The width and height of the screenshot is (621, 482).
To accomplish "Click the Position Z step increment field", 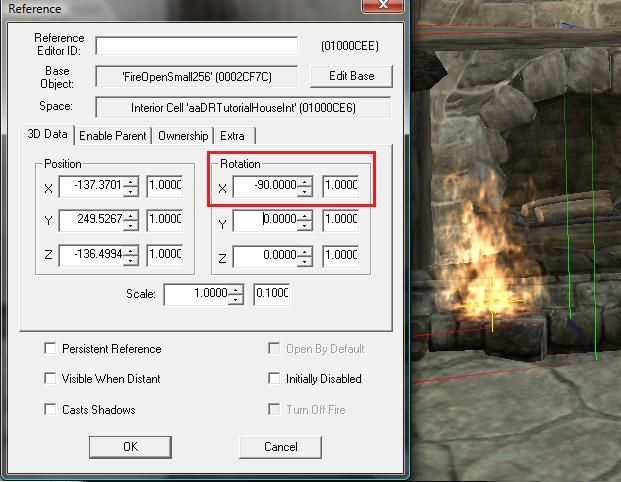I will tap(165, 255).
